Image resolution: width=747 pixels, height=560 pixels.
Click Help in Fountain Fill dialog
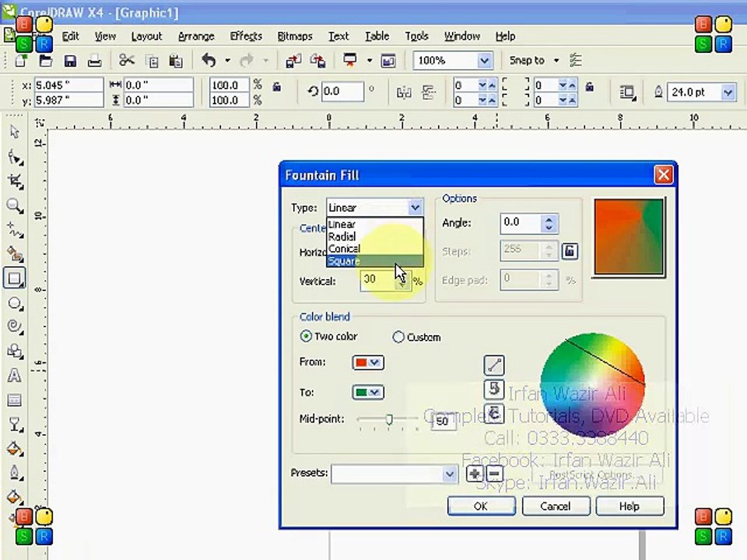coord(630,506)
